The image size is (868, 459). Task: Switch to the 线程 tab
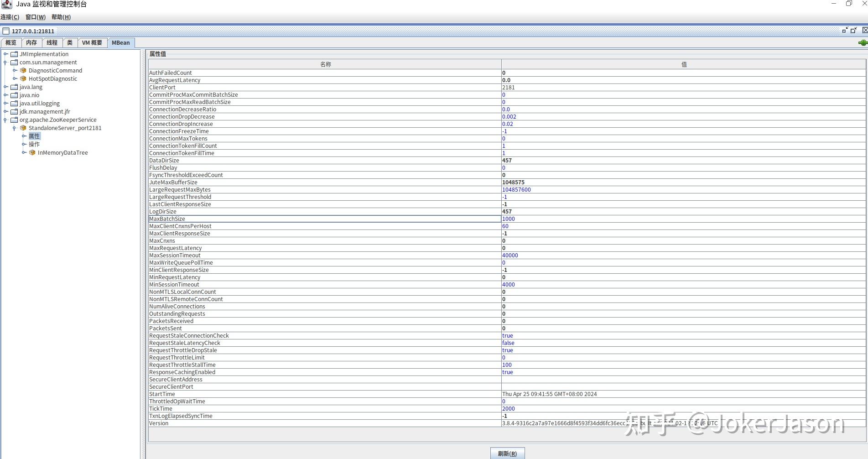[x=52, y=42]
